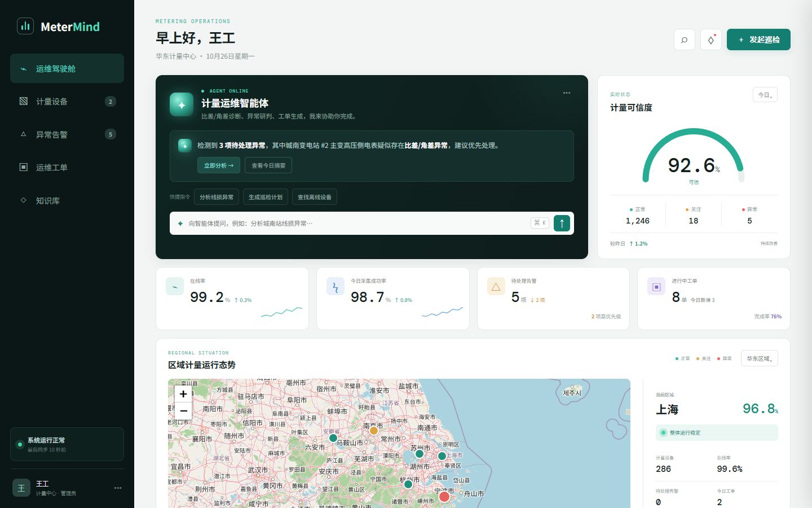This screenshot has height=508, width=812.
Task: Click the ⌘K shortcut hint
Action: 540,223
